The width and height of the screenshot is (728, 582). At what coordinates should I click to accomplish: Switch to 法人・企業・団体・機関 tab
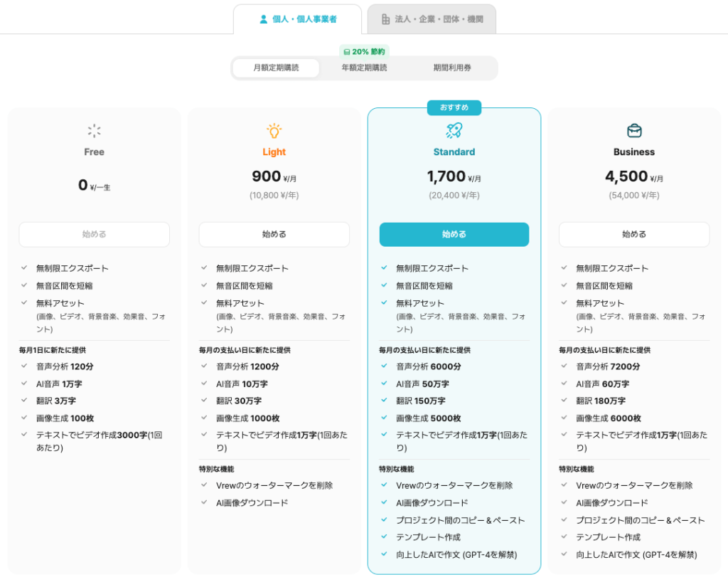(432, 19)
